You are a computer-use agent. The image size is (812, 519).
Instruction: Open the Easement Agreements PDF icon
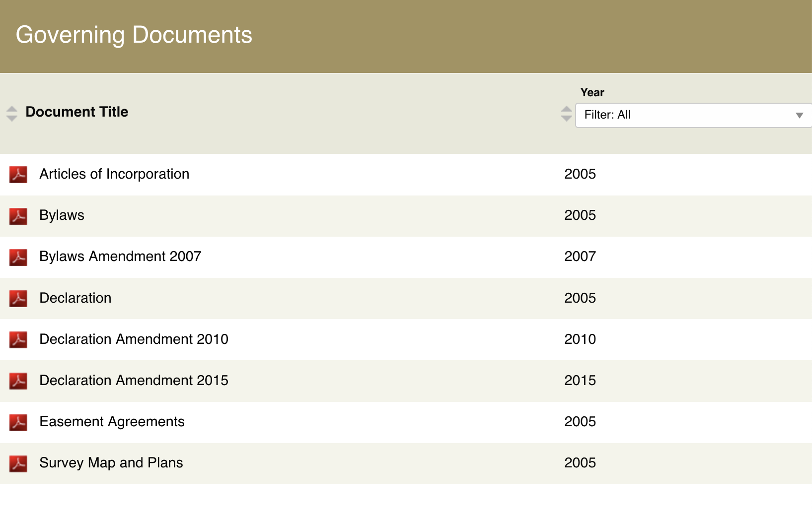coord(18,422)
